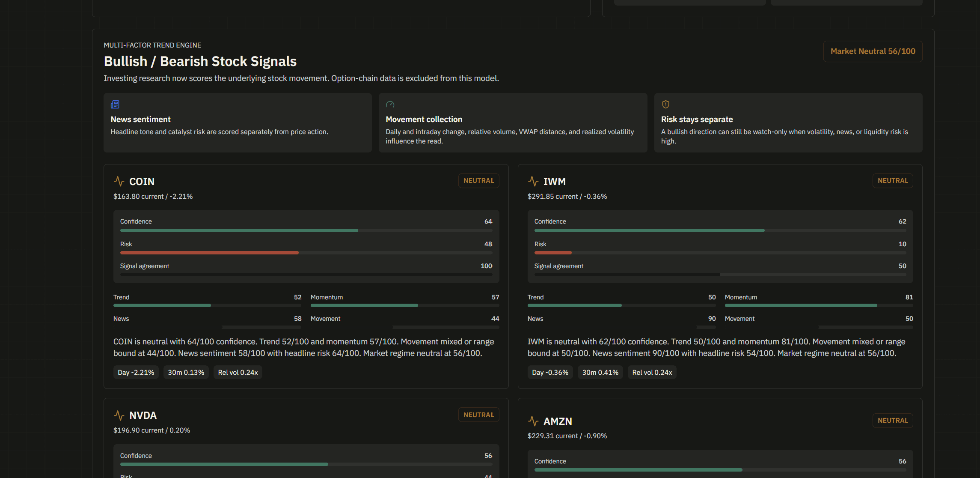Screen dimensions: 980x478
Task: Click the COIN ticker heading
Action: click(142, 182)
